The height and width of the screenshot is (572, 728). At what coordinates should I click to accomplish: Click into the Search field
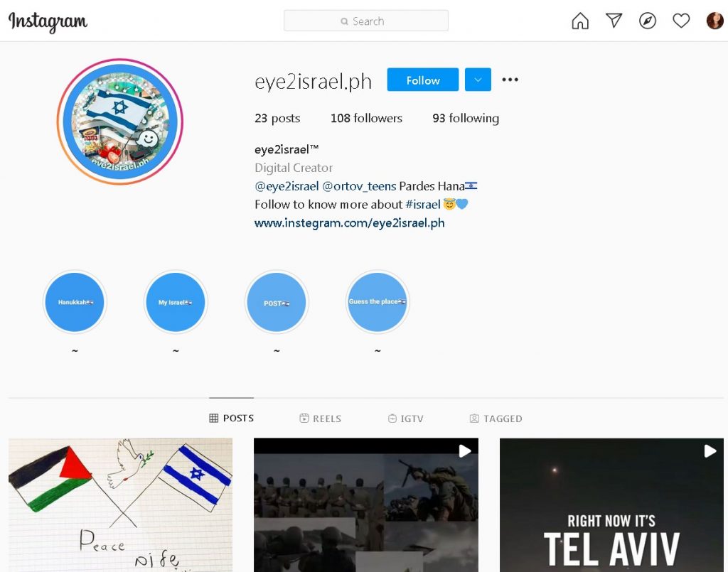(366, 21)
